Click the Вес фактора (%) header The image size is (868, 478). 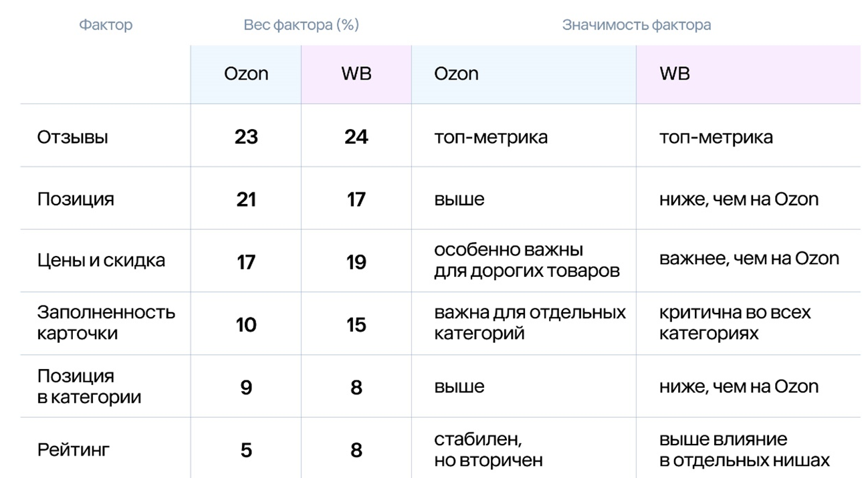coord(301,25)
